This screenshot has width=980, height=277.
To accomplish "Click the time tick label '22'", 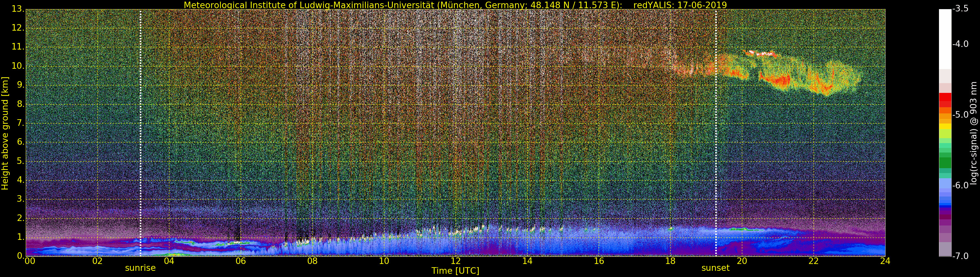I will [813, 261].
